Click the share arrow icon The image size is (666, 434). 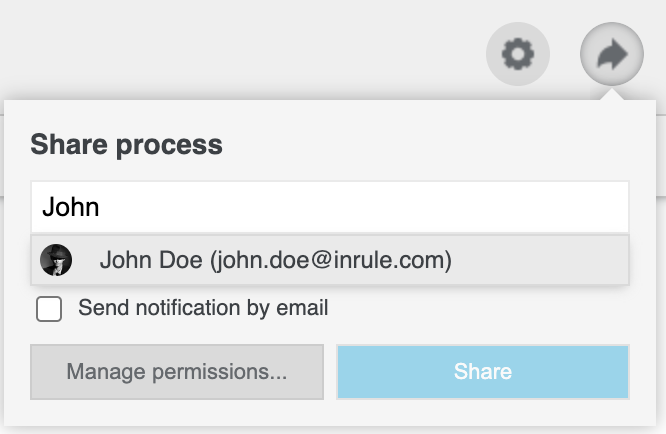612,54
